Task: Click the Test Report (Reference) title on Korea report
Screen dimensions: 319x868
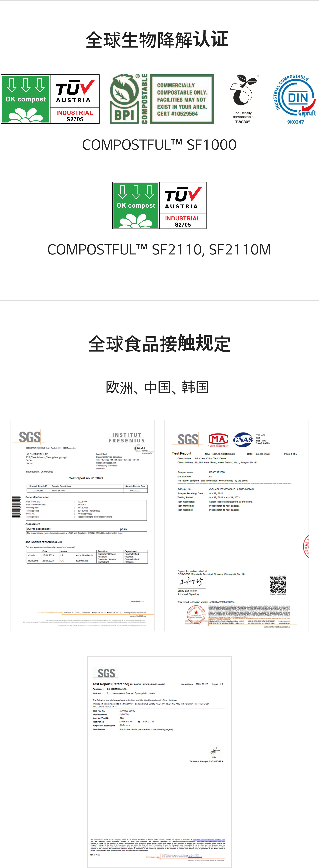Action: click(x=111, y=684)
